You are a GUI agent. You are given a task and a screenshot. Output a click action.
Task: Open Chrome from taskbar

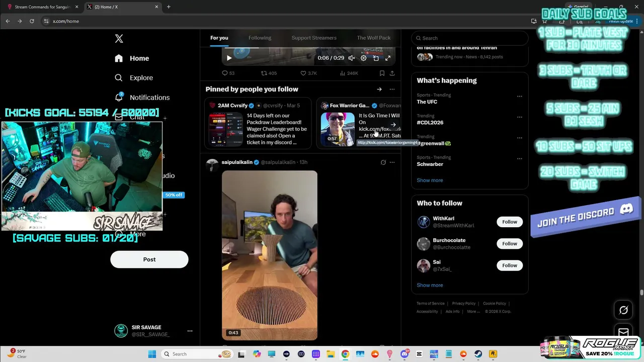tap(345, 354)
